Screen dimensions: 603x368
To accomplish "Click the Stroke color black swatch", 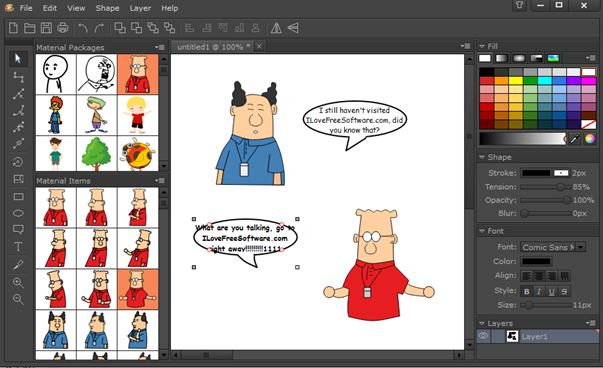I will click(x=536, y=173).
